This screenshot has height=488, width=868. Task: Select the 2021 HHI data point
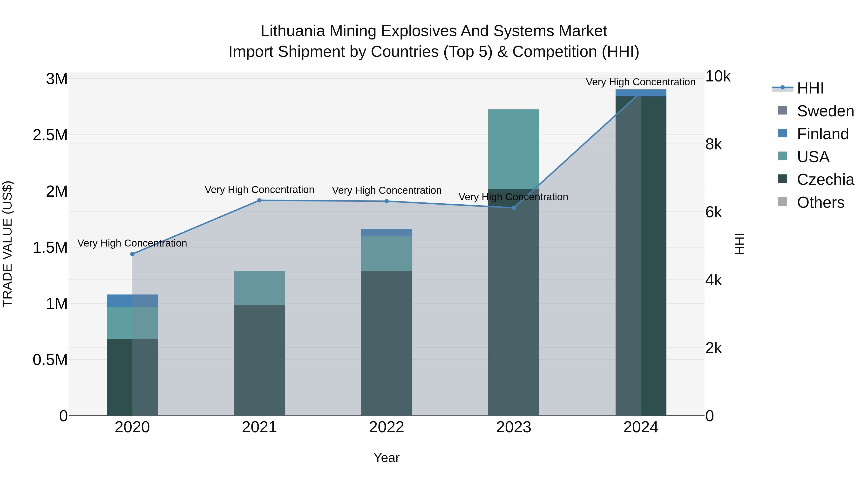[x=259, y=201]
